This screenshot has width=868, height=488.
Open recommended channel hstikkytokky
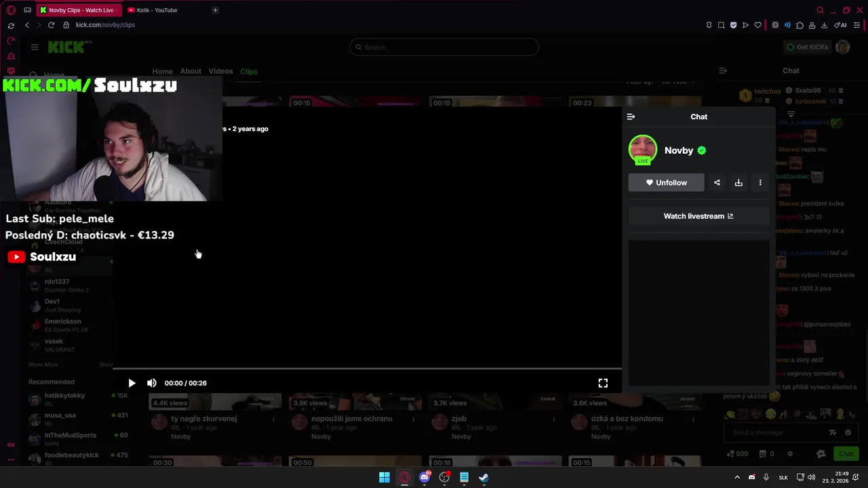click(x=64, y=395)
